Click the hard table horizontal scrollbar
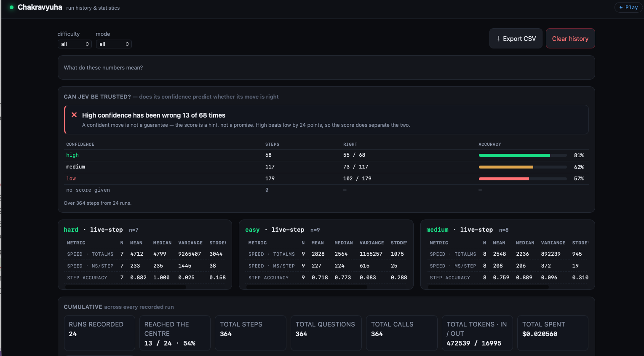 [126, 287]
